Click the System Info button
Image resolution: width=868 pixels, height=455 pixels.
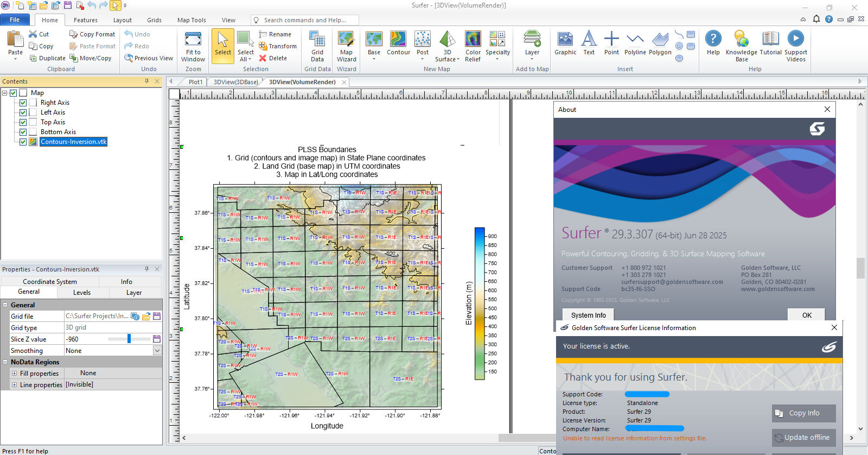coord(588,315)
